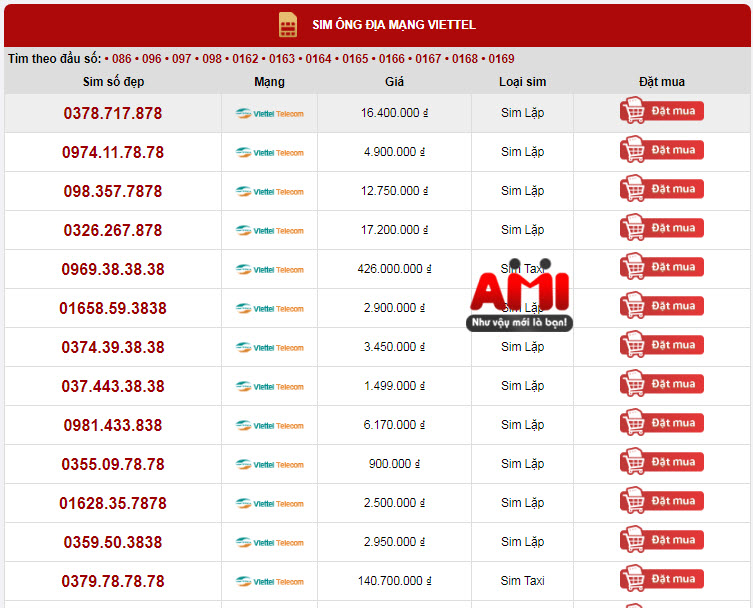Order sim 0981.433.838 with Đặt mua button
Image resolution: width=753 pixels, height=608 pixels.
662,423
